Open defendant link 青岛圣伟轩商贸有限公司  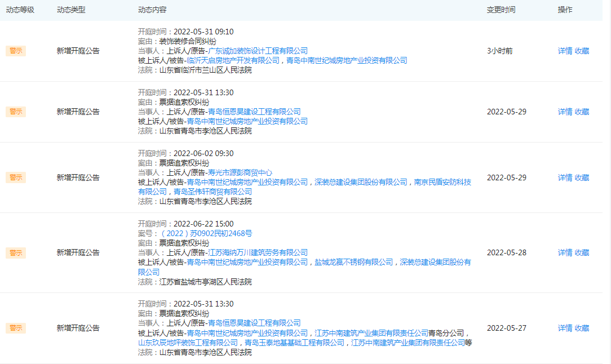pyautogui.click(x=212, y=192)
